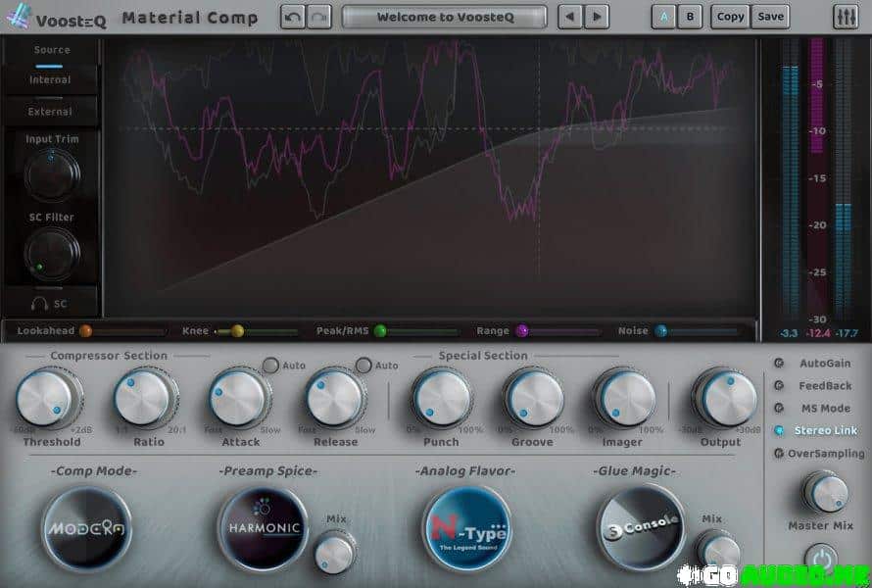
Task: Open the Welcome to VoosteQ preset menu
Action: click(x=445, y=17)
